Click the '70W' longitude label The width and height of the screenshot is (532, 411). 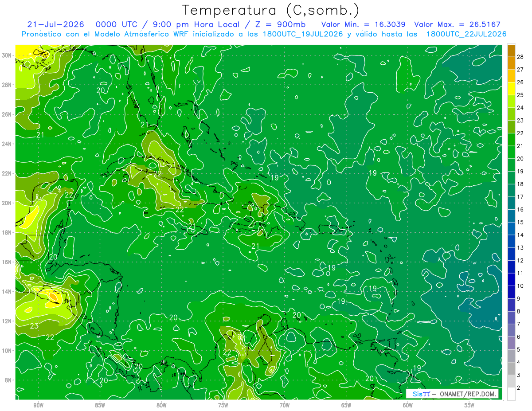point(285,405)
